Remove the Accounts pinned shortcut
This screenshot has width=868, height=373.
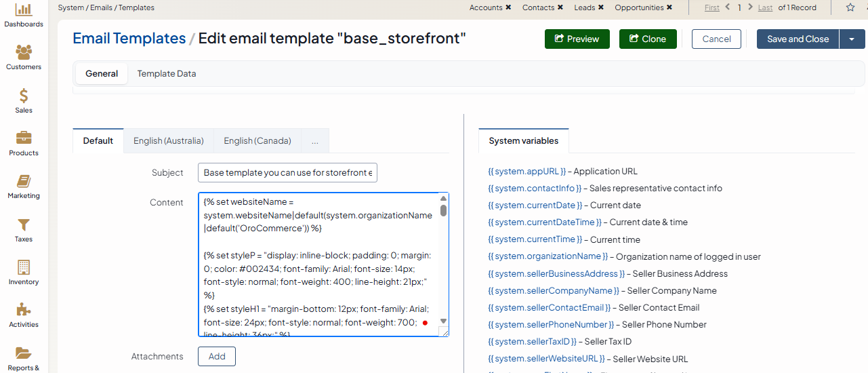pyautogui.click(x=508, y=7)
